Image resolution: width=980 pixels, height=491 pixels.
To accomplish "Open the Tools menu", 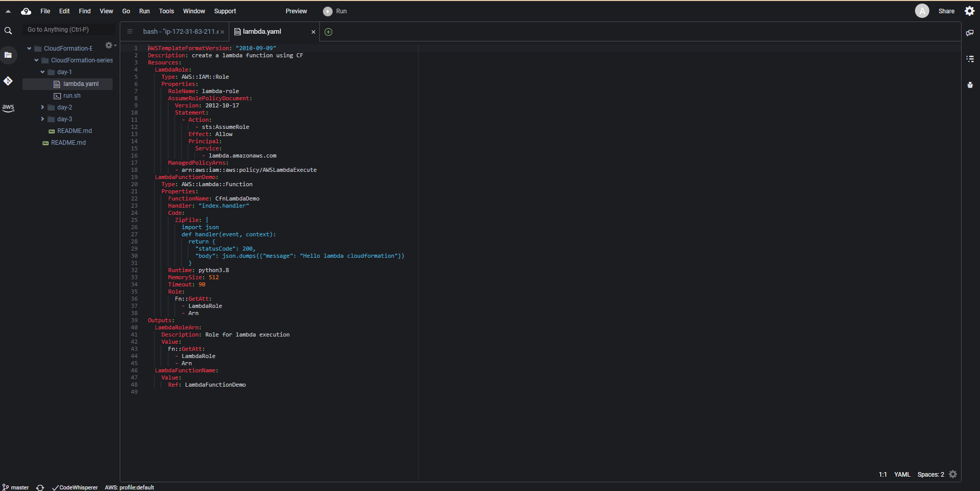I will point(166,11).
